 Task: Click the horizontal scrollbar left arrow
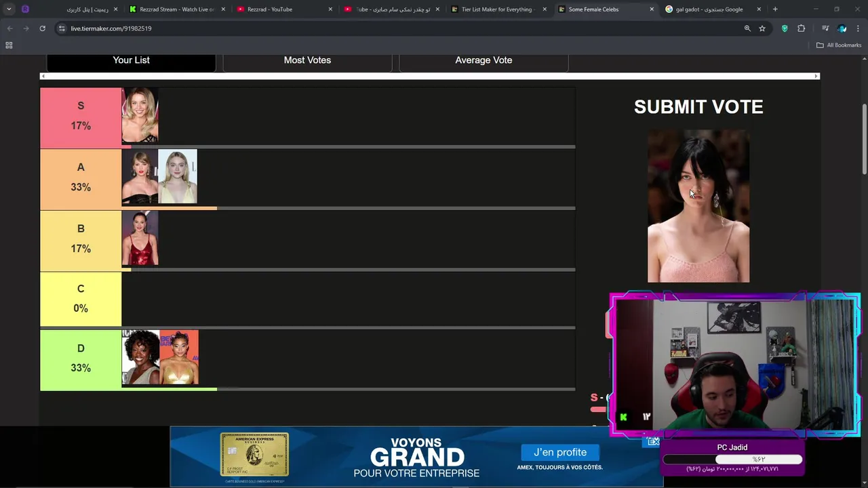(43, 76)
